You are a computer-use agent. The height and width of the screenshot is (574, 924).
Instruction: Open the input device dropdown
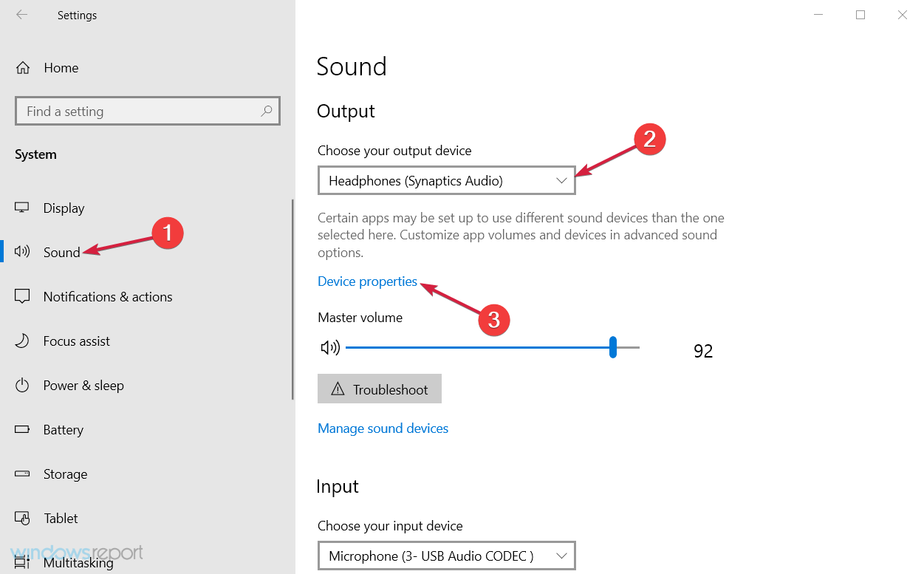[x=446, y=556]
